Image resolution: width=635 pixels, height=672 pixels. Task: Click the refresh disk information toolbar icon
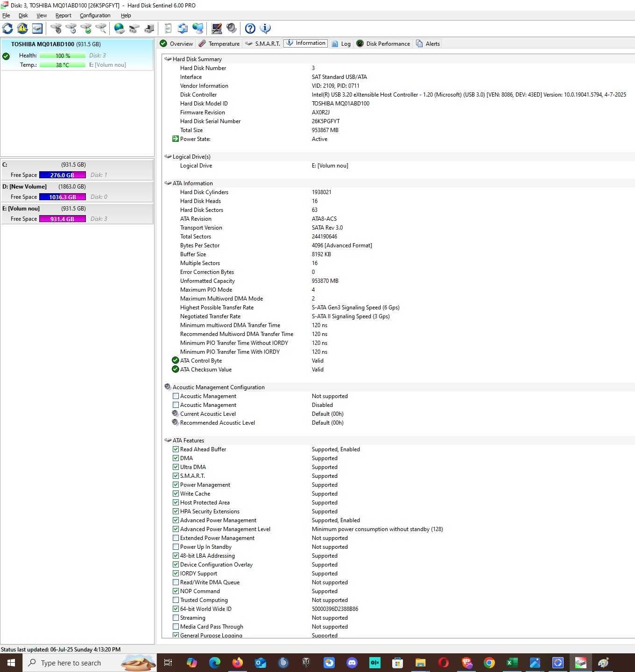pos(7,28)
